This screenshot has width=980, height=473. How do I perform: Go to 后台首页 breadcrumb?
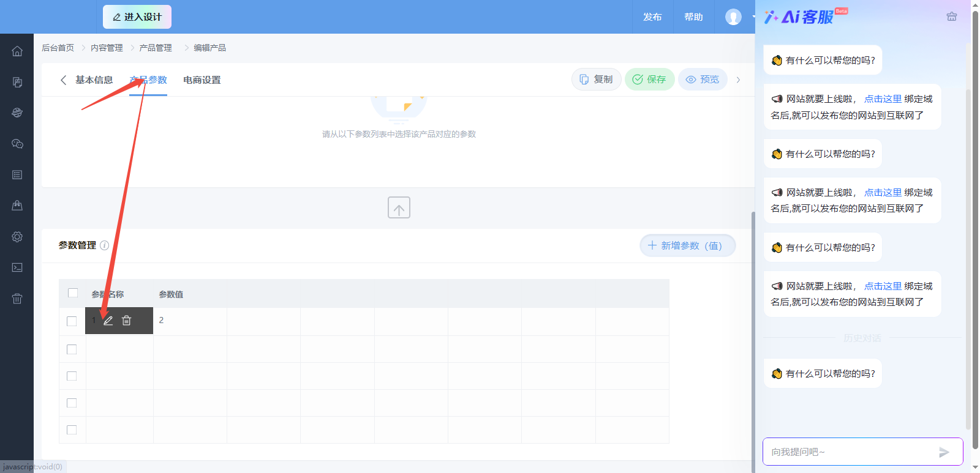point(58,48)
